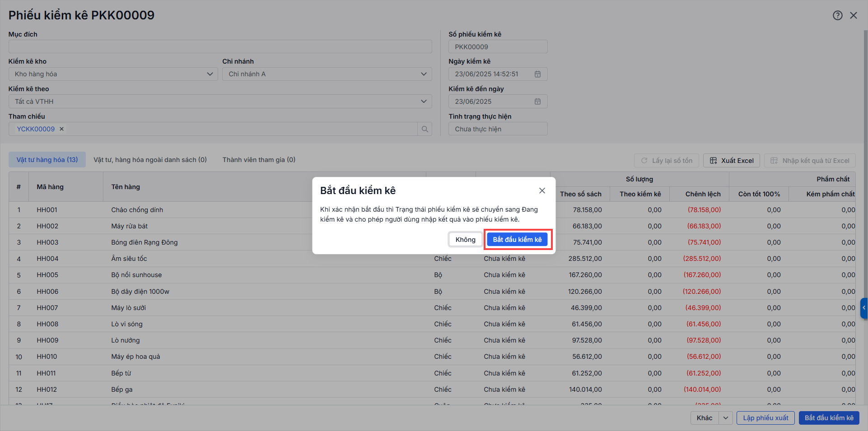This screenshot has width=868, height=431.
Task: Click the Tham chiếu search magnifier icon
Action: coord(425,129)
